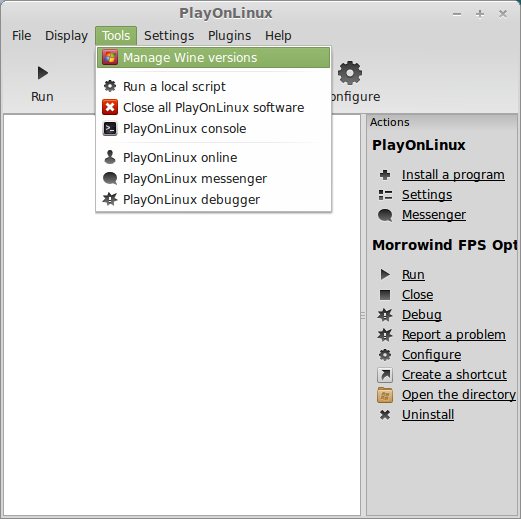
Task: Click the Run play icon in the toolbar
Action: coord(43,73)
